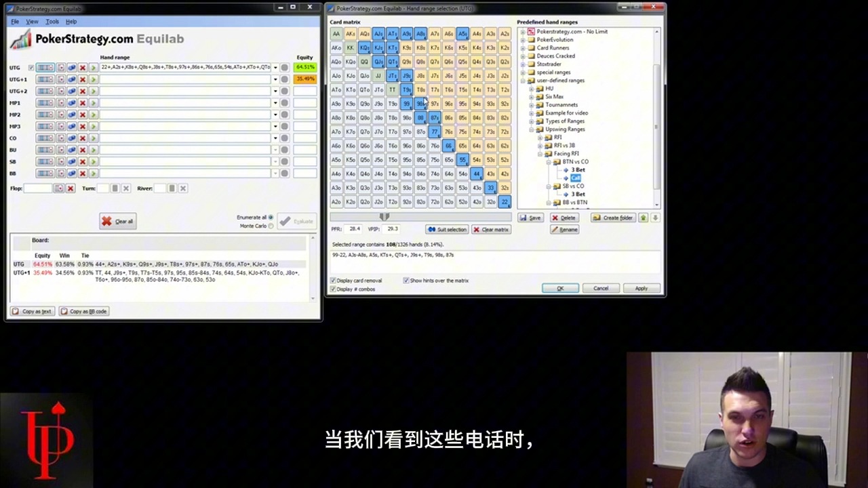Toggle Display card removal checkbox

[333, 281]
